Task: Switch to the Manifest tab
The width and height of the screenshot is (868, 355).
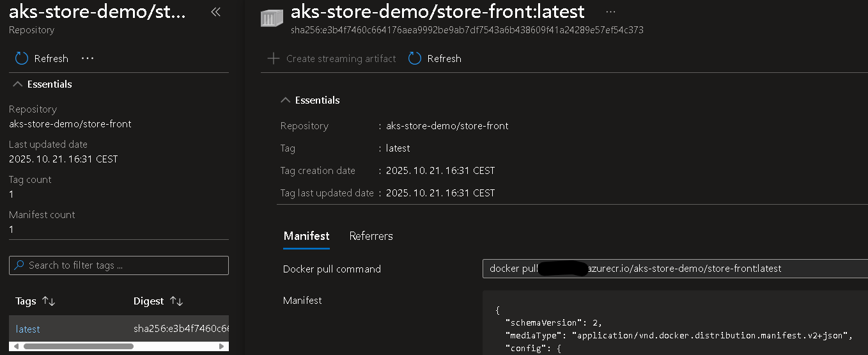Action: [306, 235]
